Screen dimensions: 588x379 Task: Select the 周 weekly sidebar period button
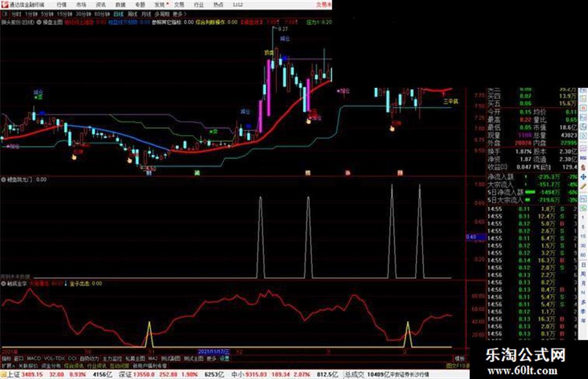pos(583,274)
